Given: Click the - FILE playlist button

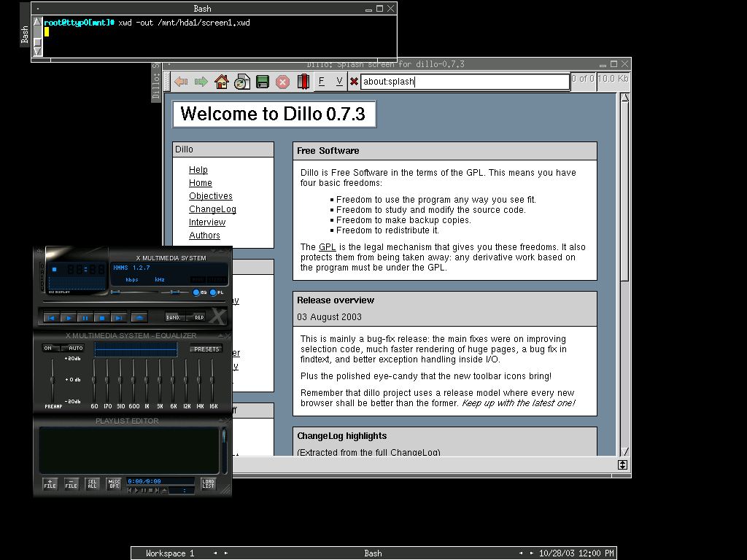Looking at the screenshot, I should point(71,484).
